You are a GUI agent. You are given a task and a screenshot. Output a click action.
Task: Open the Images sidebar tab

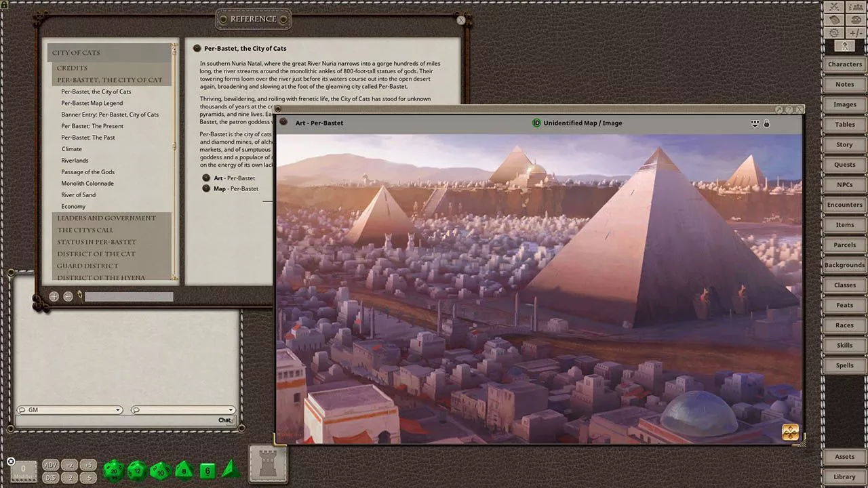[844, 104]
